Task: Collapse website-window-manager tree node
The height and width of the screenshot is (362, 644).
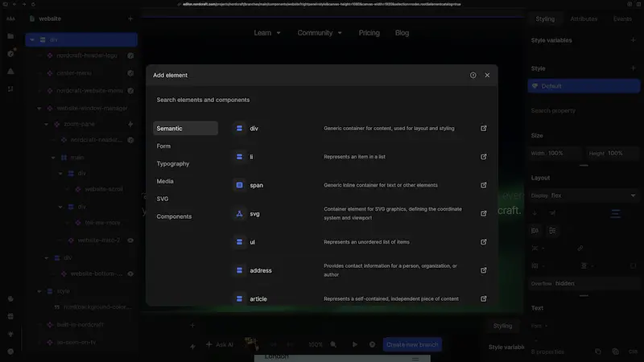Action: pyautogui.click(x=39, y=109)
